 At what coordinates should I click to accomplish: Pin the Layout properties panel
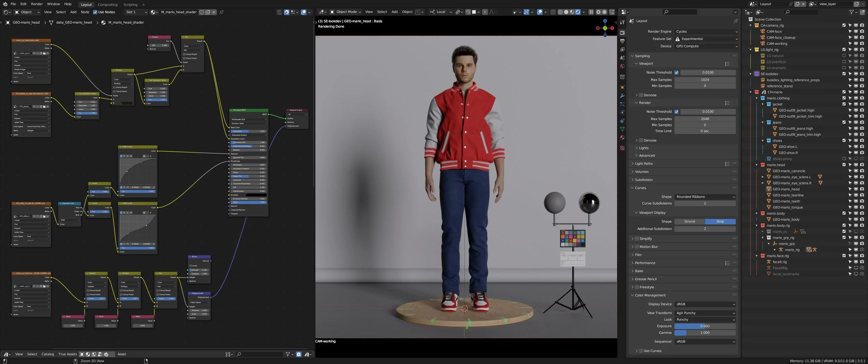735,21
